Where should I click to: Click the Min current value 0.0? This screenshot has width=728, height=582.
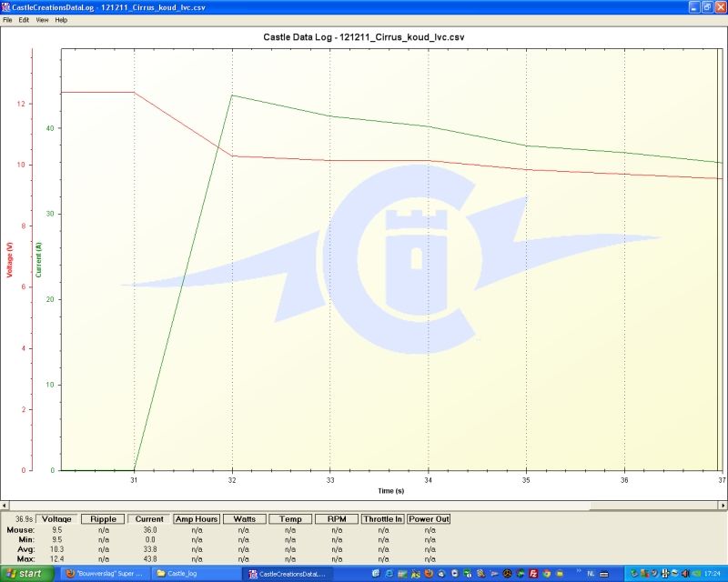[x=149, y=539]
